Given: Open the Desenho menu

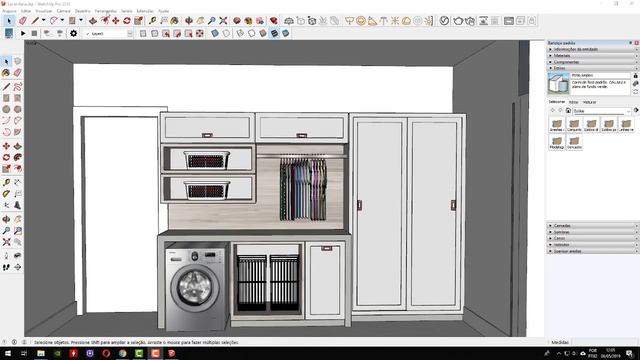Looking at the screenshot, I should 82,11.
